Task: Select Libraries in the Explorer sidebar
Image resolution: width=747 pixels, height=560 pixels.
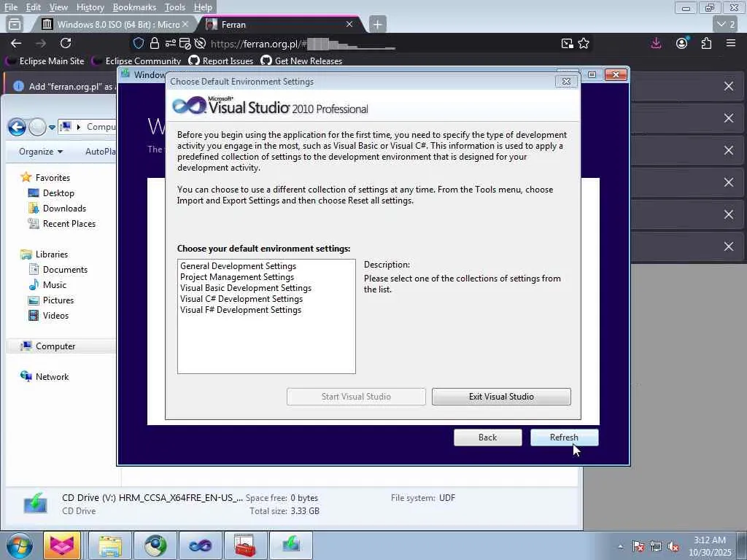Action: click(x=44, y=254)
